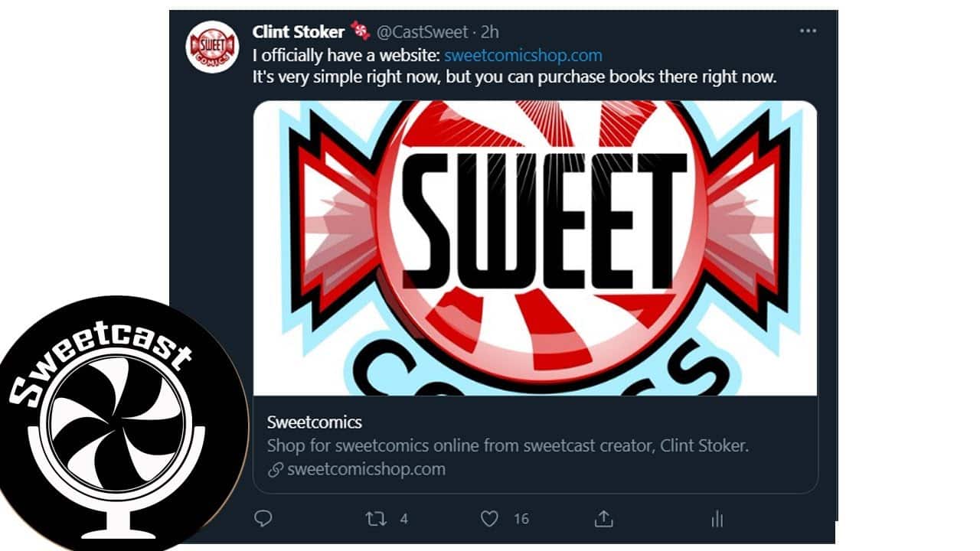The height and width of the screenshot is (551, 980).
Task: Click the chain link icon in card footer
Action: tap(276, 470)
